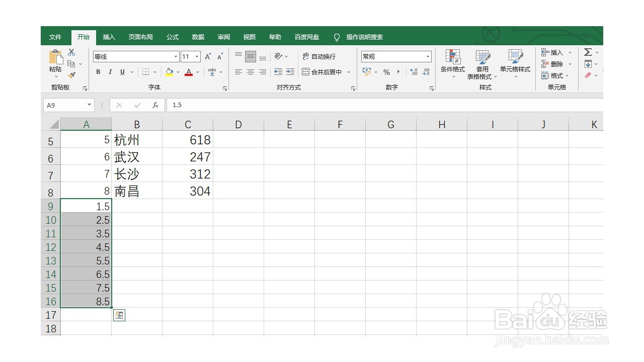Open the 常规 number format dropdown
The image size is (644, 362).
(x=428, y=57)
